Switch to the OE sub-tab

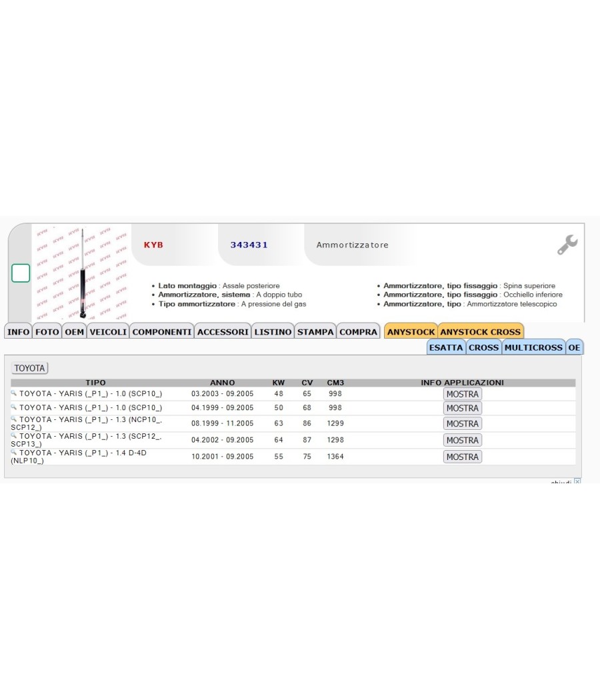click(x=574, y=347)
